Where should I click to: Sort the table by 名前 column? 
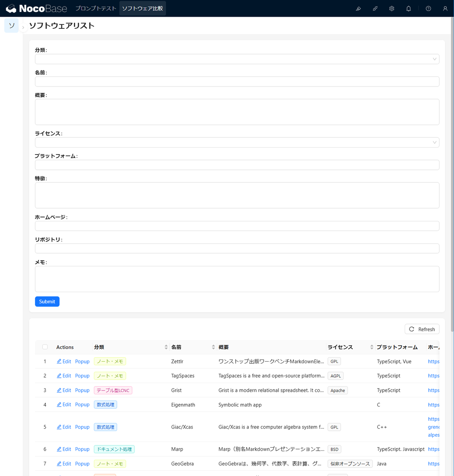(x=213, y=347)
